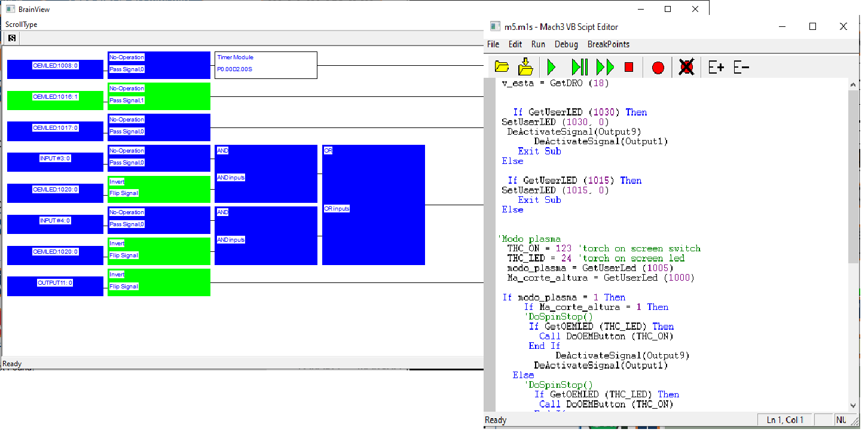Screen dimensions: 868x438
Task: Click the step/pause play icon
Action: (579, 67)
